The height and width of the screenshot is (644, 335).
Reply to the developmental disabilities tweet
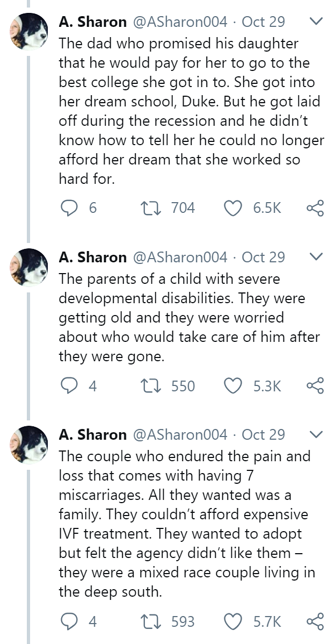point(69,386)
